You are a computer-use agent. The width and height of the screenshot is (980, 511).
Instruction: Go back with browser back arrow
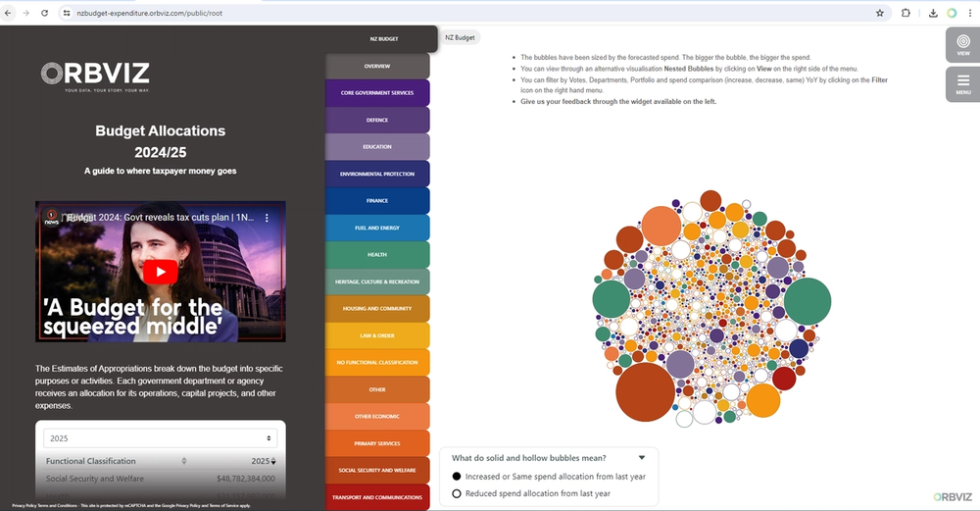coord(8,13)
